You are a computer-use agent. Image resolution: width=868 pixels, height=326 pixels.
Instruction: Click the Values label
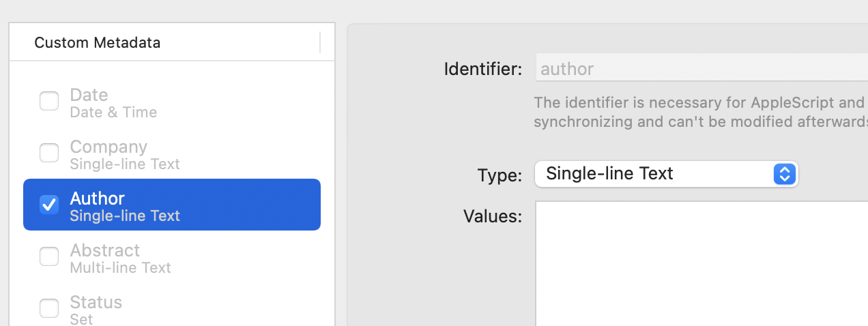[x=493, y=216]
